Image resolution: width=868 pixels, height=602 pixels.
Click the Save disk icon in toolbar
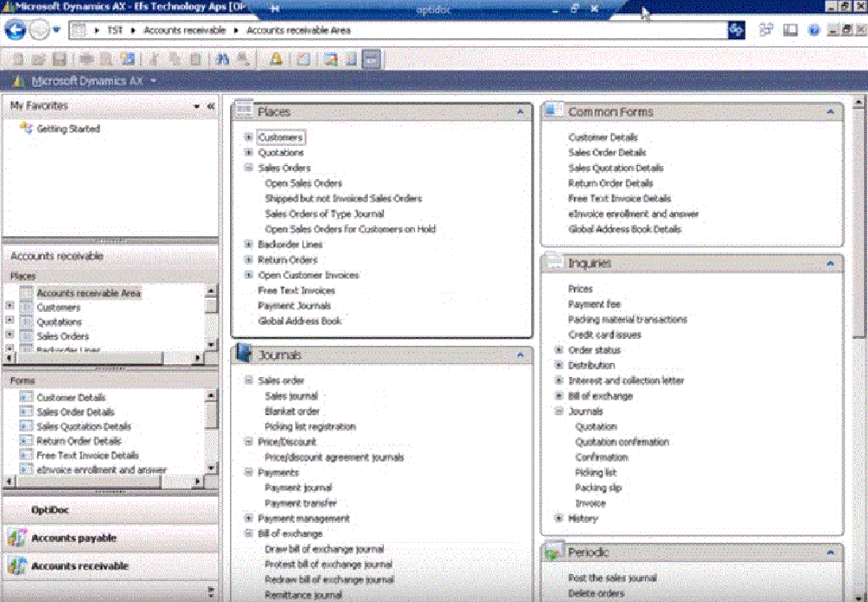[x=59, y=59]
